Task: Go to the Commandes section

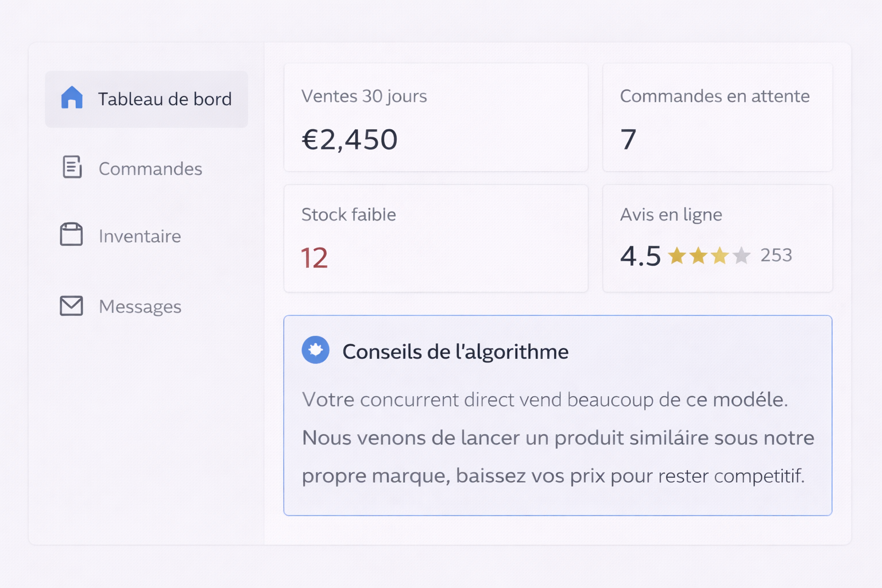Action: tap(150, 169)
